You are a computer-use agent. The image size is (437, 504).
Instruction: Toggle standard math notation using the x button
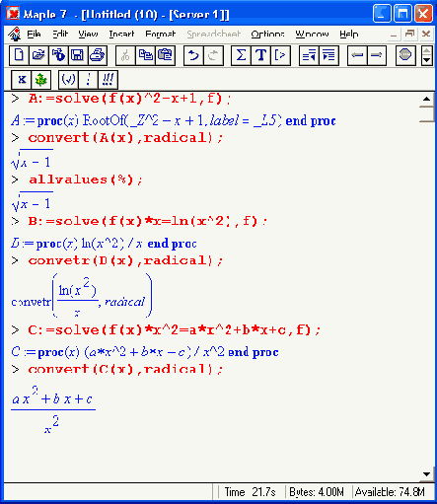(22, 80)
